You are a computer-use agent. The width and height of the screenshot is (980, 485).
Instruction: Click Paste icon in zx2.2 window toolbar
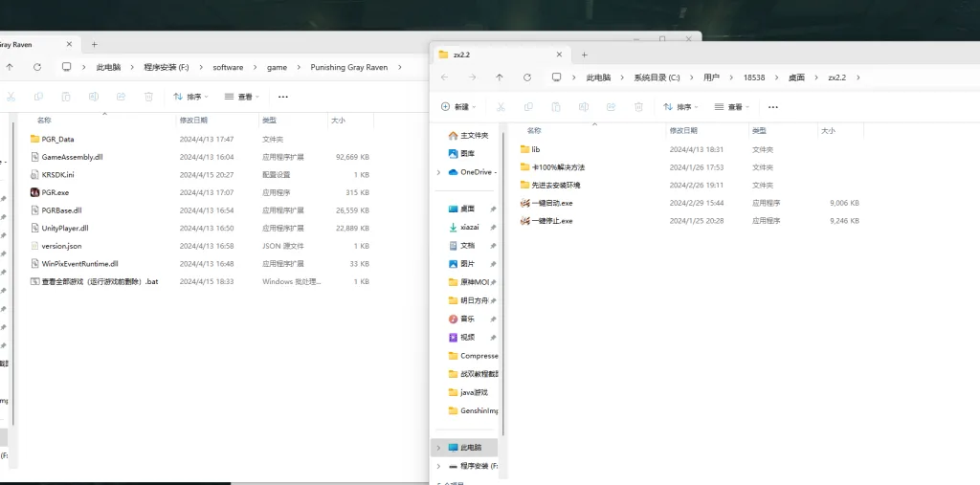point(556,107)
